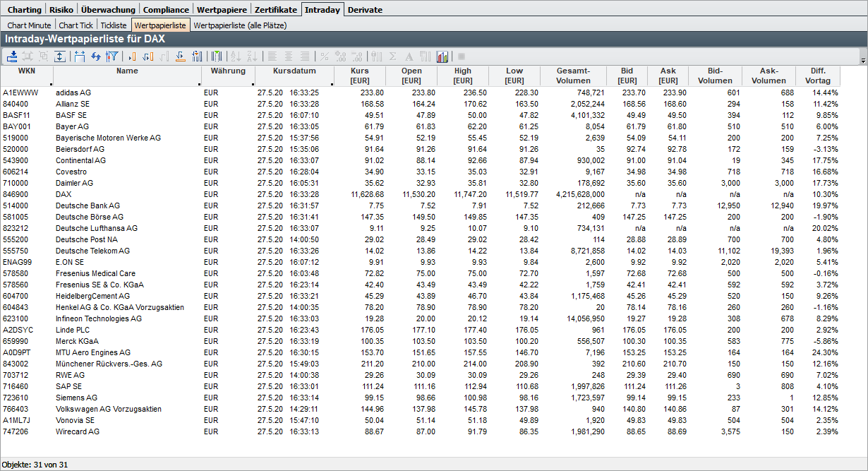Click the Sigma sum icon
Image resolution: width=868 pixels, height=471 pixels.
point(393,56)
